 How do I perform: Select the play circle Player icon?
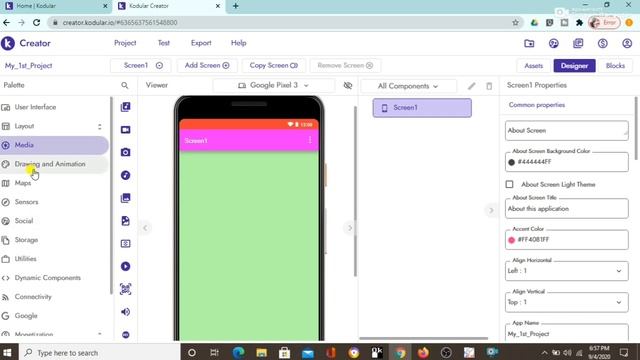(x=126, y=266)
